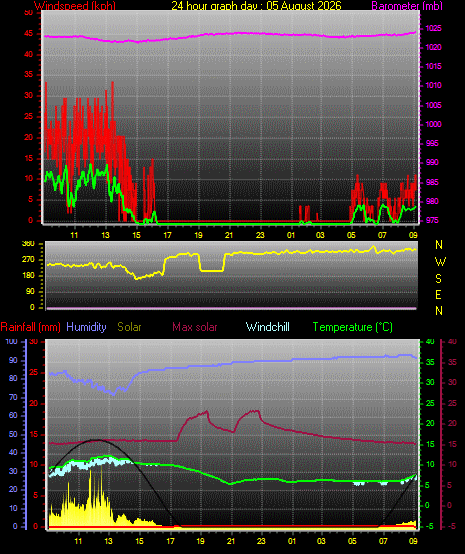This screenshot has width=465, height=554.
Task: Select the Humidity legend label
Action: [86, 327]
